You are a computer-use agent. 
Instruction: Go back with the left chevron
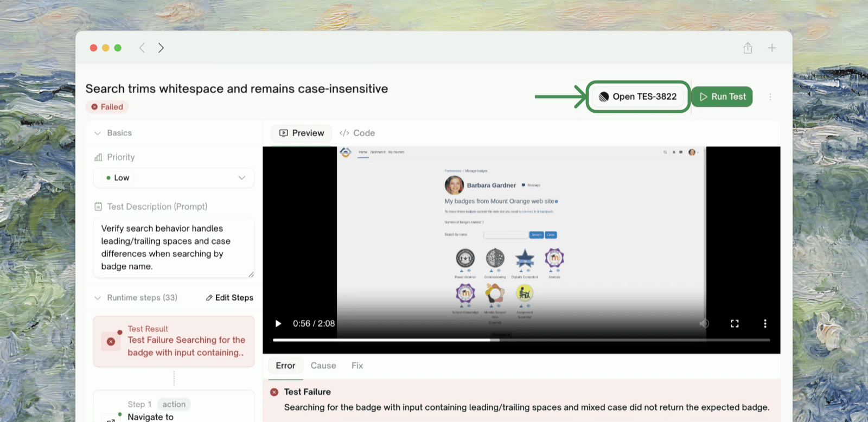click(x=142, y=48)
